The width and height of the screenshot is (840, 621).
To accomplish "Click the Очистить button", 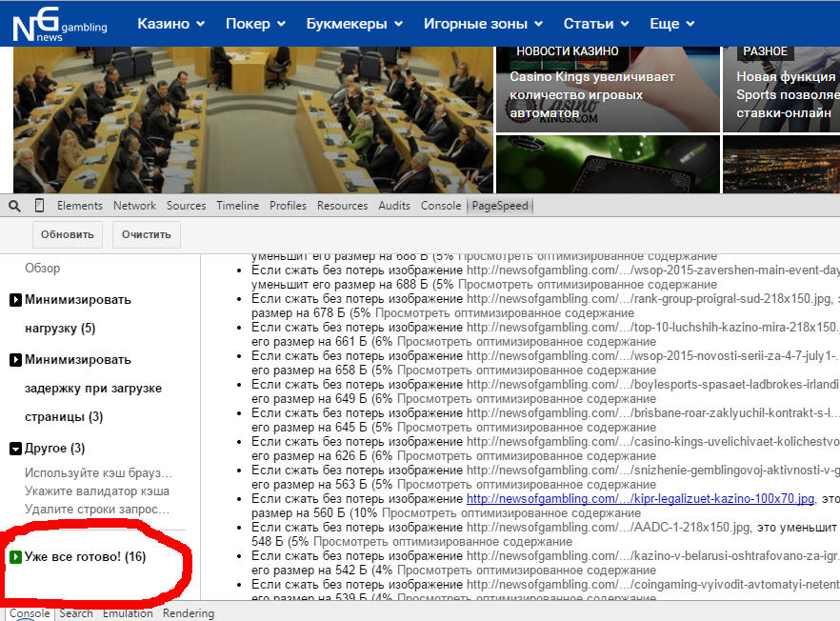I will pos(146,234).
